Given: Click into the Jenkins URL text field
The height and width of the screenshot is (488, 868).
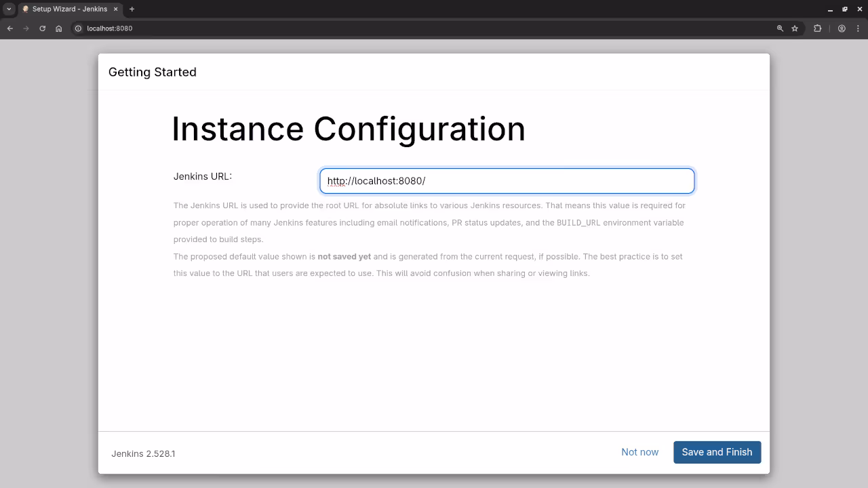Looking at the screenshot, I should (507, 181).
